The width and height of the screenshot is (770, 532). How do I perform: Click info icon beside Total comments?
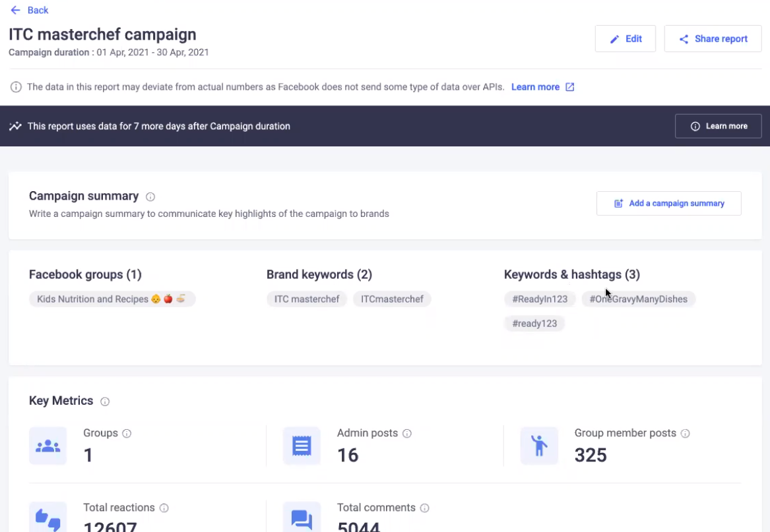(425, 508)
